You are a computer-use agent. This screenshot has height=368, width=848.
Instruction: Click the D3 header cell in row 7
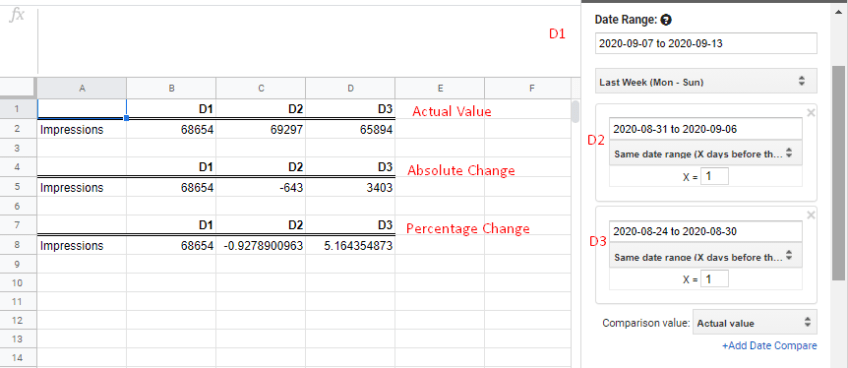[x=350, y=225]
